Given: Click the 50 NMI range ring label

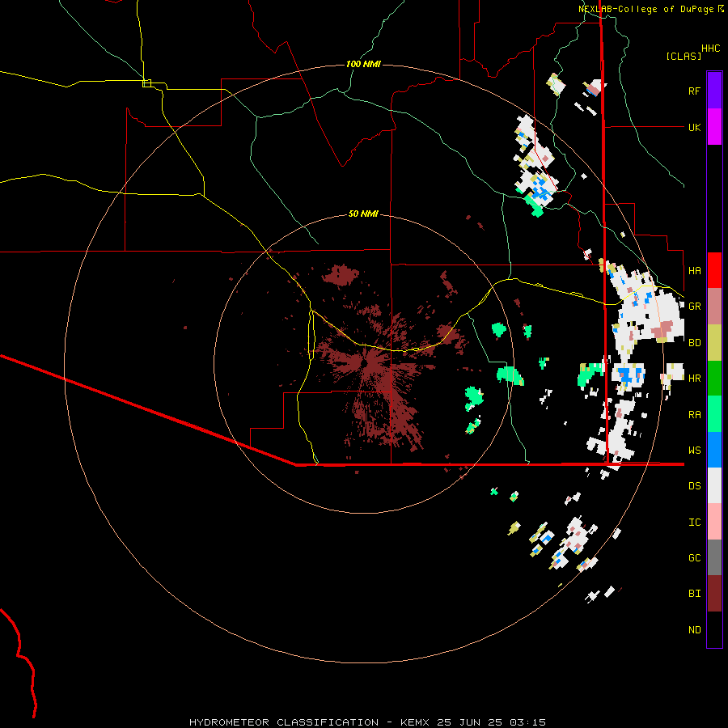Looking at the screenshot, I should pos(363,214).
